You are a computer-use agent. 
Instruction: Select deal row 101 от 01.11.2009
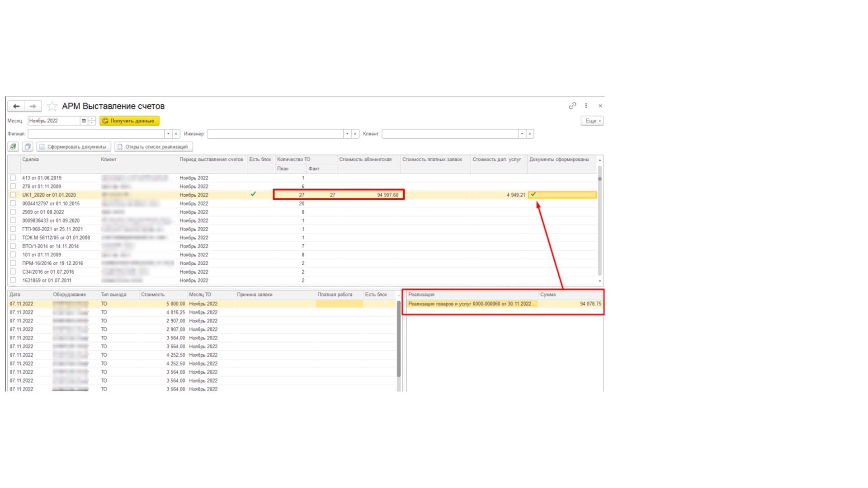coord(302,255)
